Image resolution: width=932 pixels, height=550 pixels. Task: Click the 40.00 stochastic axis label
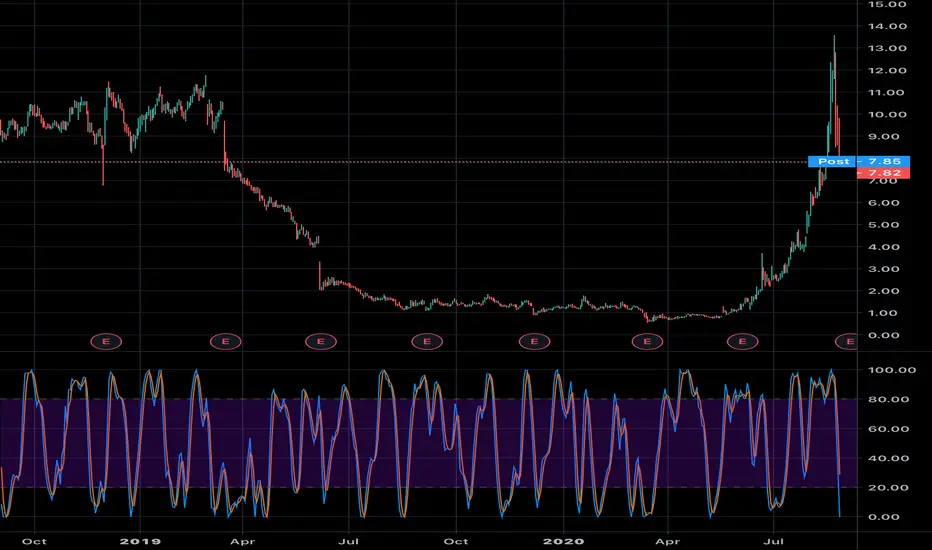point(889,458)
